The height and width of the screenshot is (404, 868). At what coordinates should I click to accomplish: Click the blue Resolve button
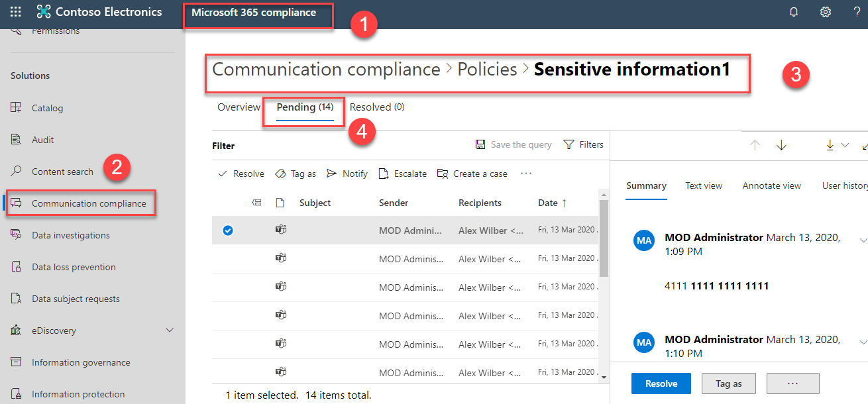click(661, 383)
